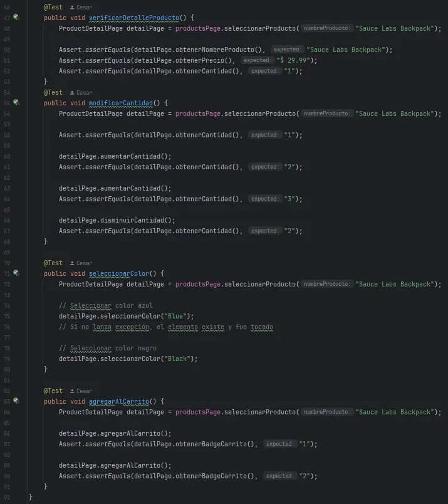The height and width of the screenshot is (504, 448).
Task: Run the modificarCantidad test gutter icon
Action: pyautogui.click(x=16, y=103)
